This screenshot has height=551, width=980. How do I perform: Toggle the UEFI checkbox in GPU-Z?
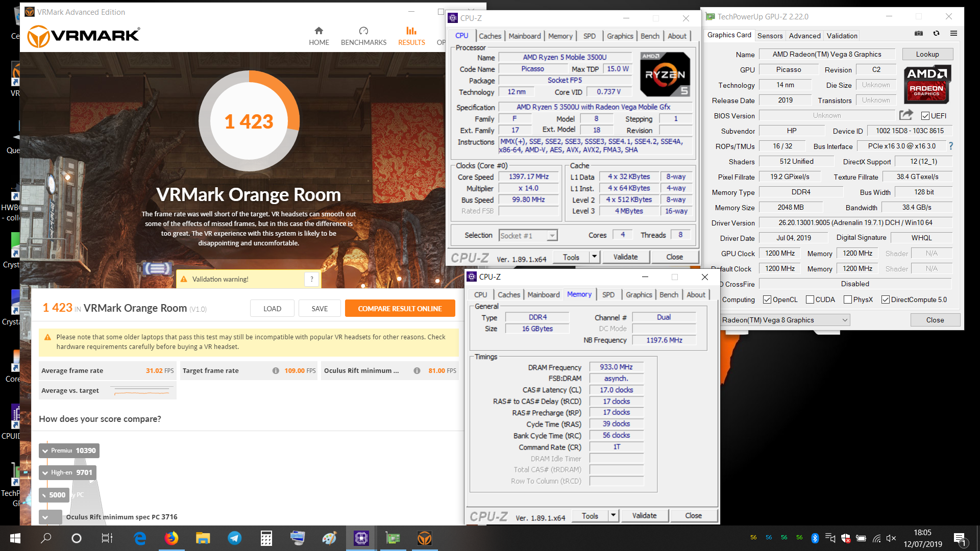[x=925, y=116]
